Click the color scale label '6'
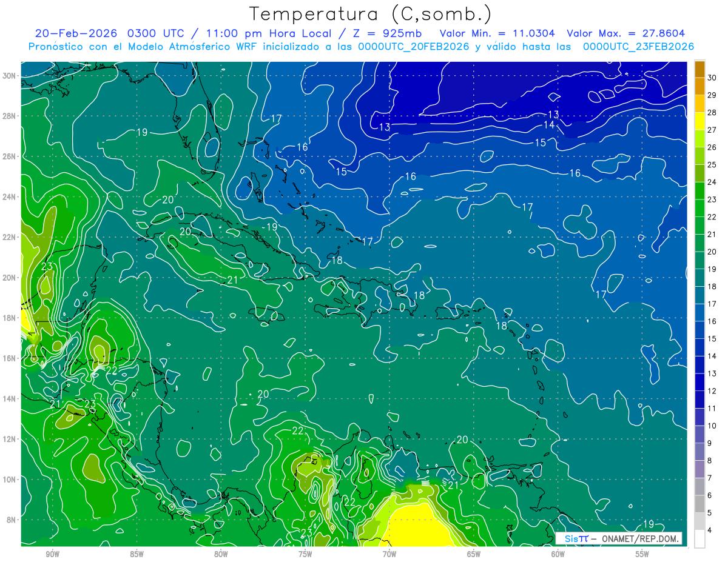This screenshot has width=728, height=562. [710, 495]
